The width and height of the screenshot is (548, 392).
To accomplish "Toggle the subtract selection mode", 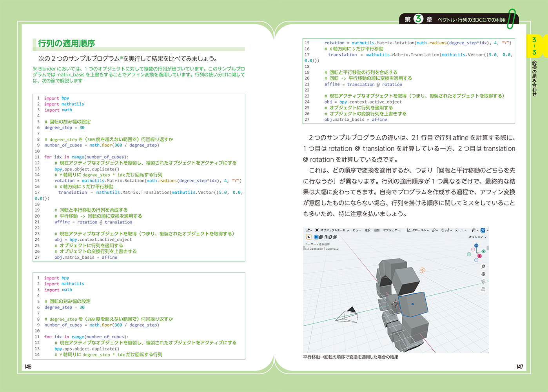I will tap(326, 237).
